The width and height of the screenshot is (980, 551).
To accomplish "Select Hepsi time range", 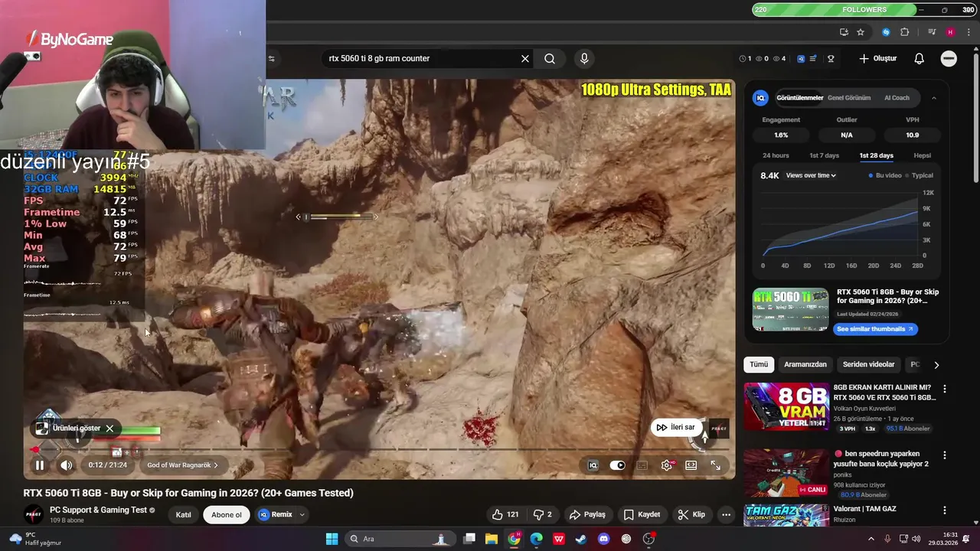I will 923,155.
